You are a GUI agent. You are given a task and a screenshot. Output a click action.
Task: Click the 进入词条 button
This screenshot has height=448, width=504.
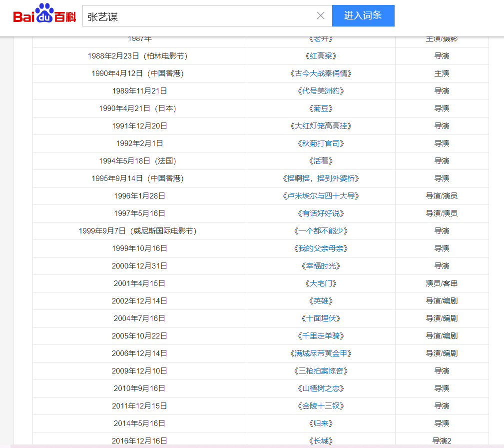click(363, 15)
